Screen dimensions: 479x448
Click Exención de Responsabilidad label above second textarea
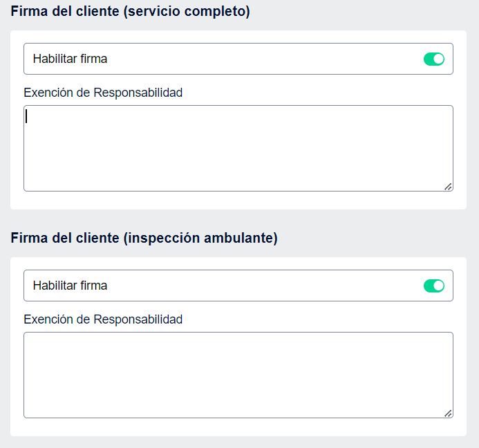click(x=103, y=319)
